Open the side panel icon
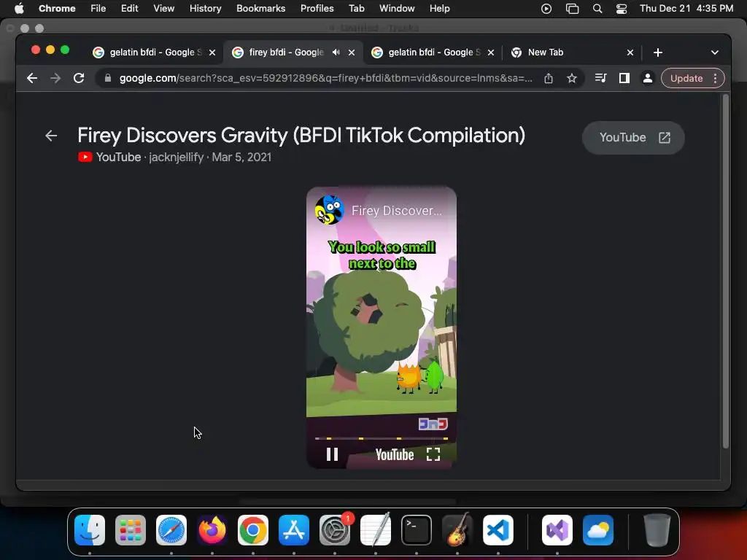747x560 pixels. tap(624, 78)
